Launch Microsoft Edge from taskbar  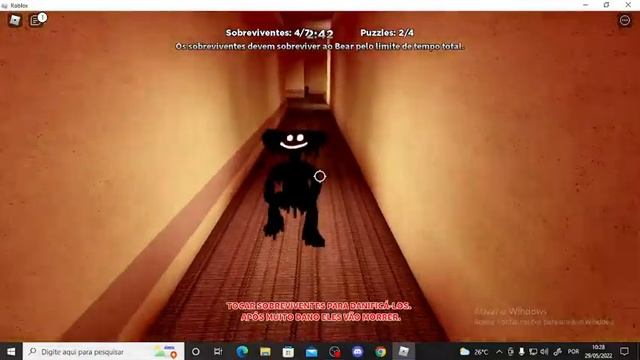[242, 351]
